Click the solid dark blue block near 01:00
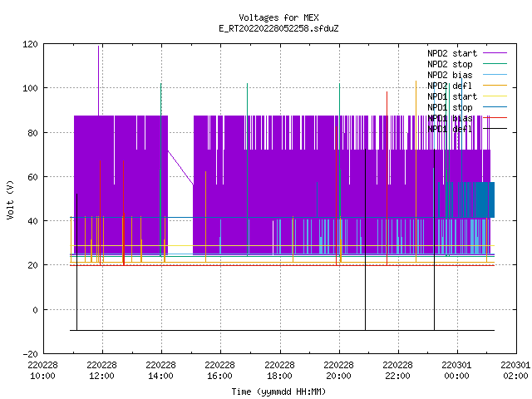This screenshot has height=399, width=532. 485,199
